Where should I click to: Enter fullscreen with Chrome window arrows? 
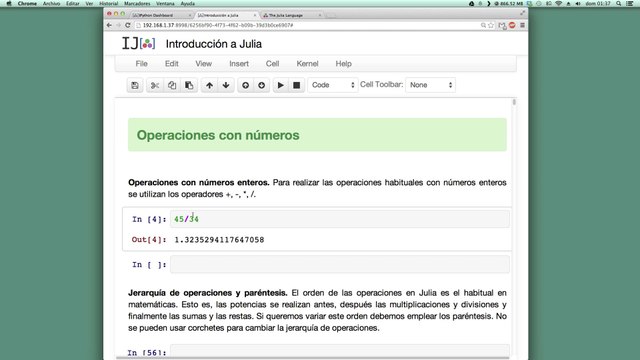click(522, 13)
